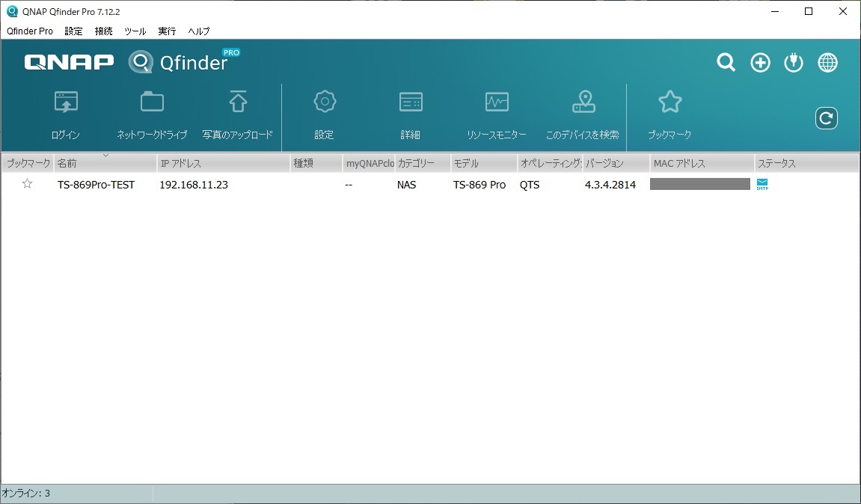Click オンライン: 3 in status bar

[26, 493]
